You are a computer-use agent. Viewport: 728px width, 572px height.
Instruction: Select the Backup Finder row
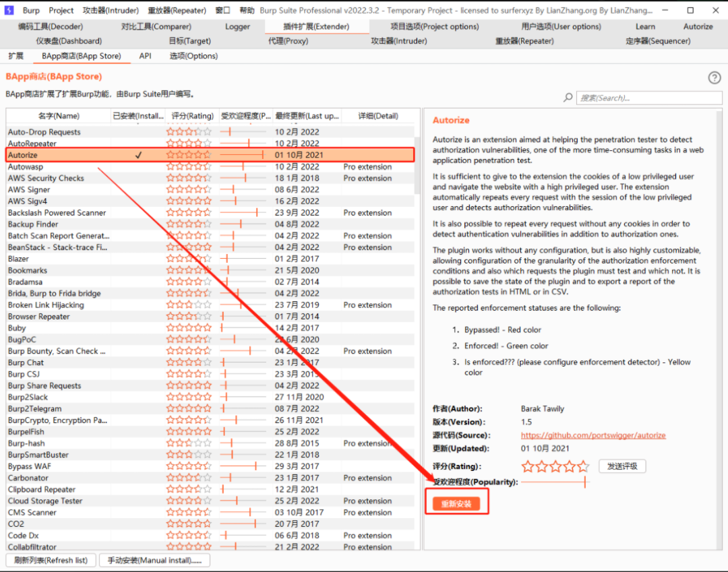pos(210,224)
